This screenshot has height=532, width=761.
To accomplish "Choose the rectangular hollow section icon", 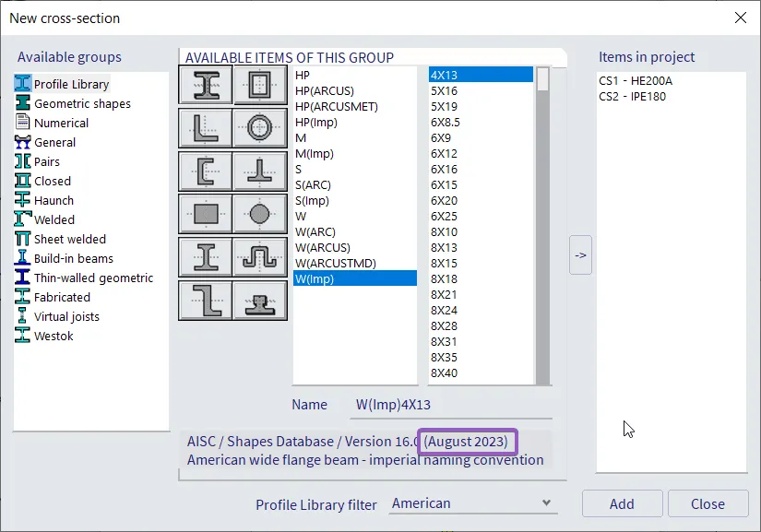I will pyautogui.click(x=260, y=86).
